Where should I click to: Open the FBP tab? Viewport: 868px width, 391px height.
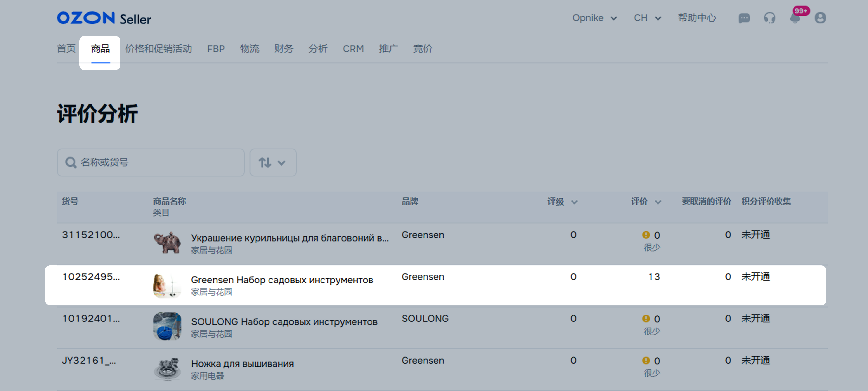[216, 49]
